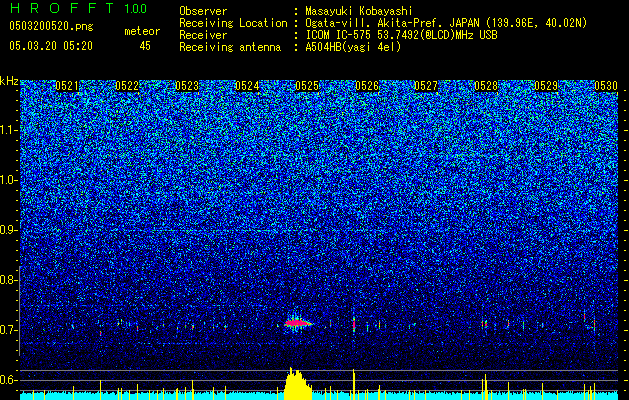Click the 0521 time marker

(67, 86)
